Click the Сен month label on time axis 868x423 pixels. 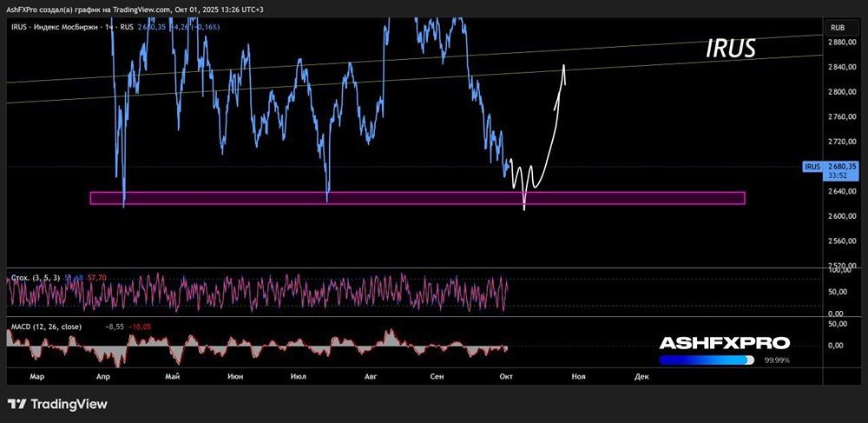pos(437,376)
